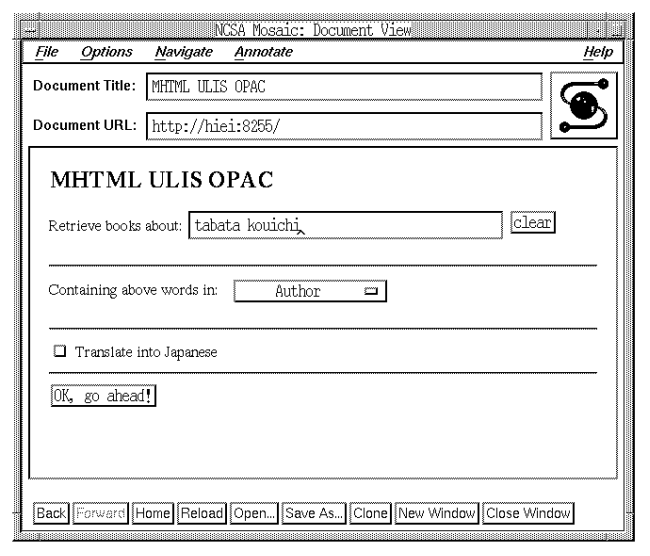Focus the Retrieve books about text field
This screenshot has height=556, width=650.
tap(345, 225)
